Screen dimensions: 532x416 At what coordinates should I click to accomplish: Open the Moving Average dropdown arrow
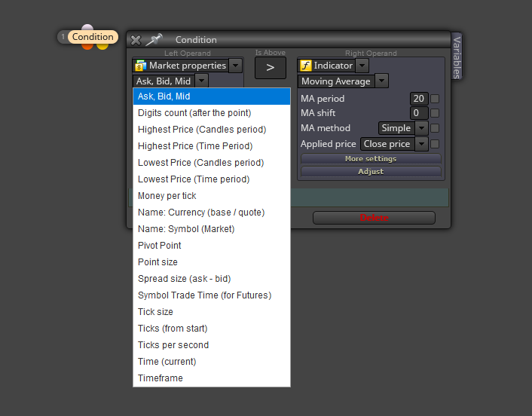click(x=382, y=81)
